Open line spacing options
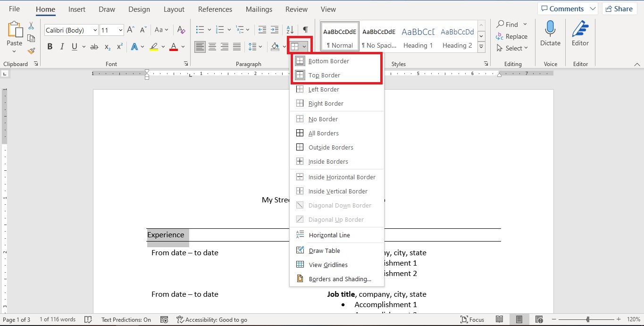Viewport: 644px width, 326px height. click(x=255, y=47)
